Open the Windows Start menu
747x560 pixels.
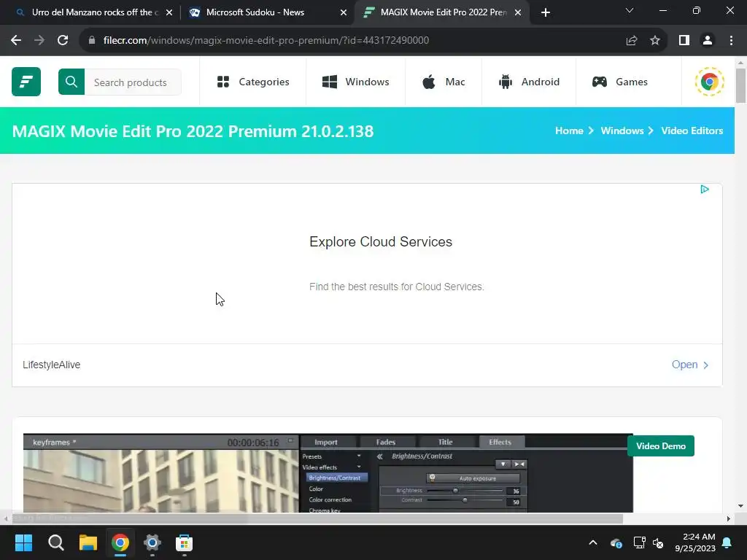pos(23,542)
